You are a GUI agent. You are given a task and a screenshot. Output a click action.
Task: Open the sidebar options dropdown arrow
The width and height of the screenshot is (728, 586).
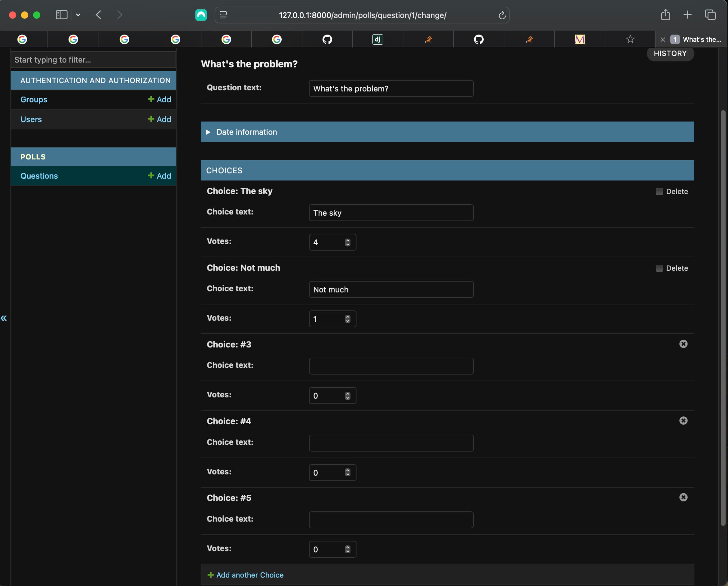tap(78, 15)
